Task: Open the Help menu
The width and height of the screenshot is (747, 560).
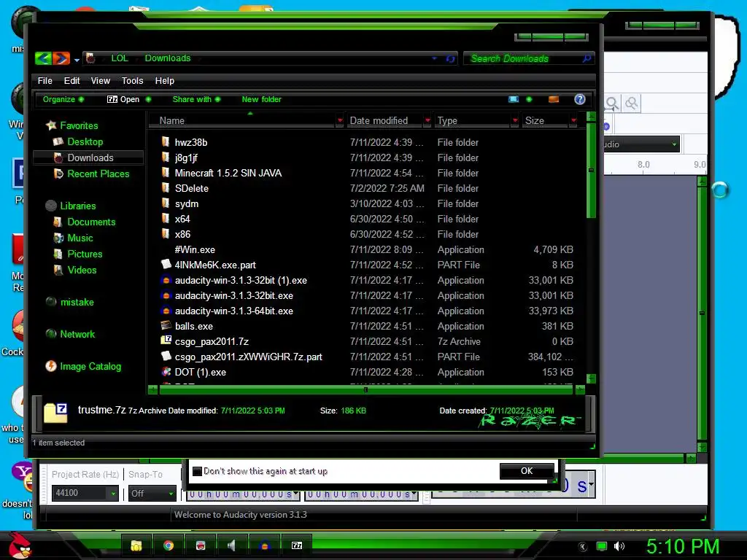Action: (165, 81)
